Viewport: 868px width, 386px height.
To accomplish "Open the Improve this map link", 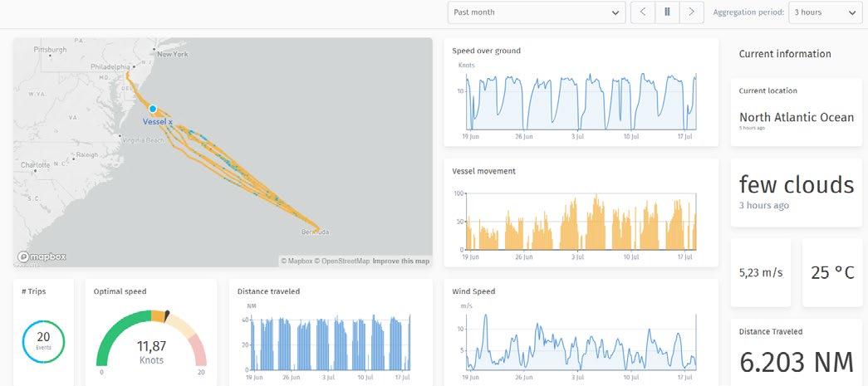I will coord(401,261).
